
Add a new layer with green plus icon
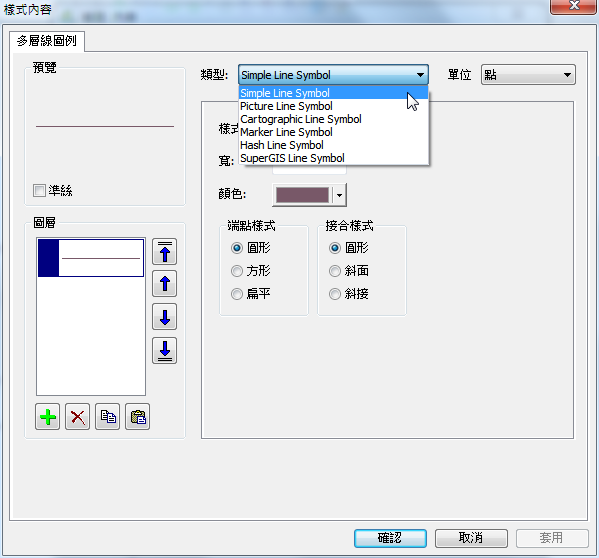(47, 417)
